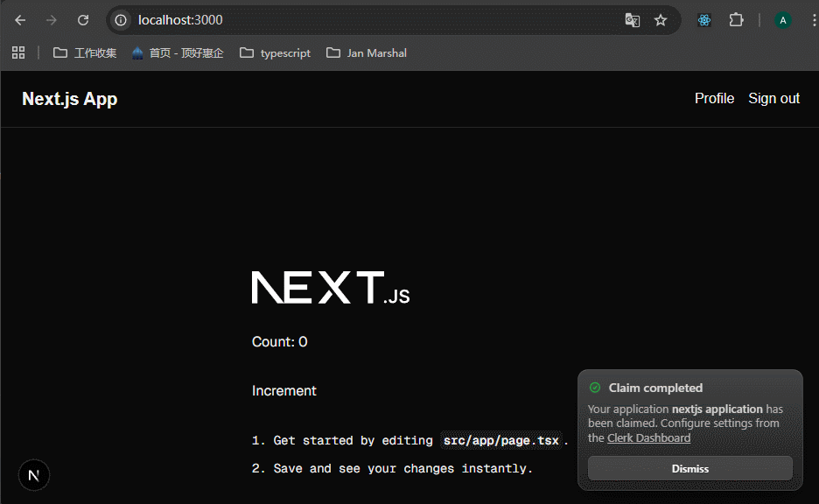Open the Next.js dev tools indicator
Screen dimensions: 819x504
(34, 475)
